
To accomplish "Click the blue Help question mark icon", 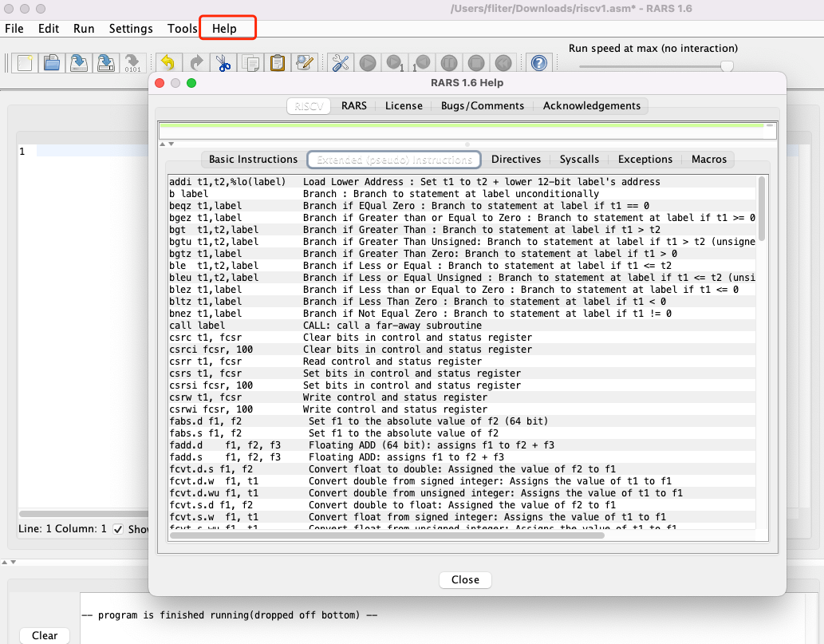I will point(538,63).
